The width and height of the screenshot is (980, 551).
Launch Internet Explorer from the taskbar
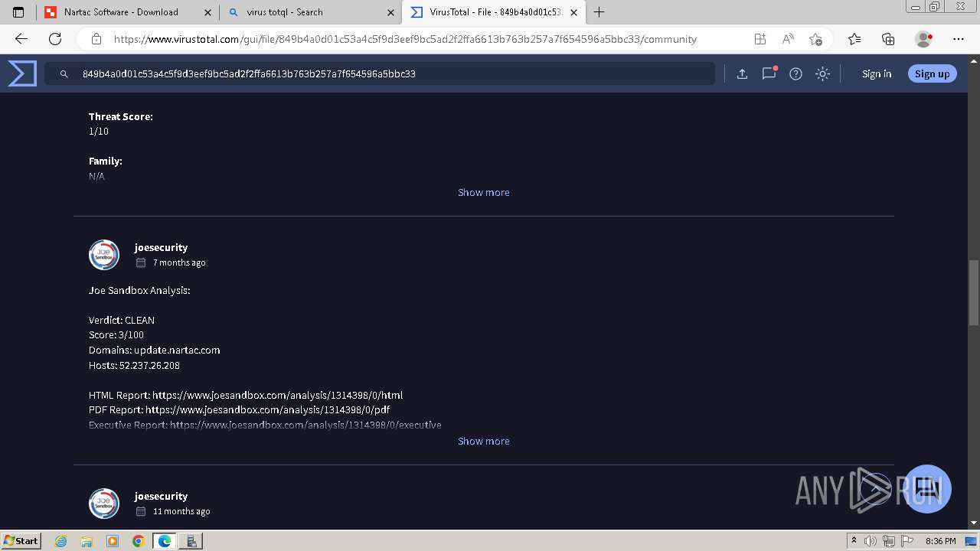click(61, 541)
